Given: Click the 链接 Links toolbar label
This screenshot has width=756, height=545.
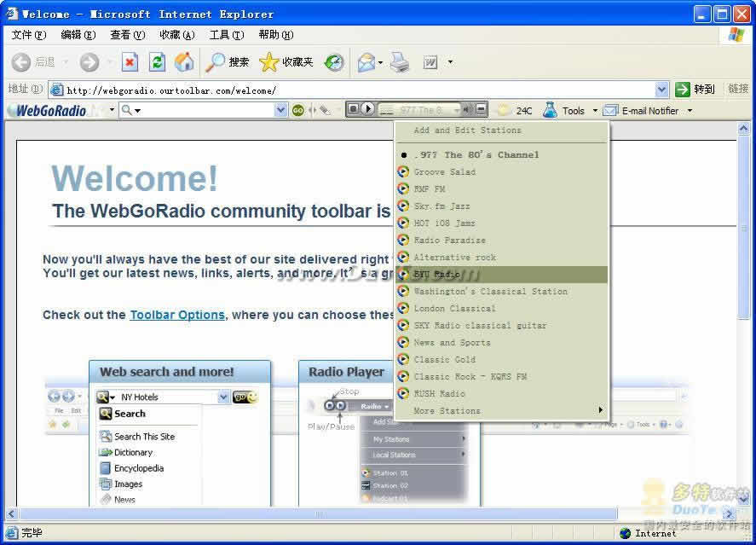Looking at the screenshot, I should tap(738, 89).
